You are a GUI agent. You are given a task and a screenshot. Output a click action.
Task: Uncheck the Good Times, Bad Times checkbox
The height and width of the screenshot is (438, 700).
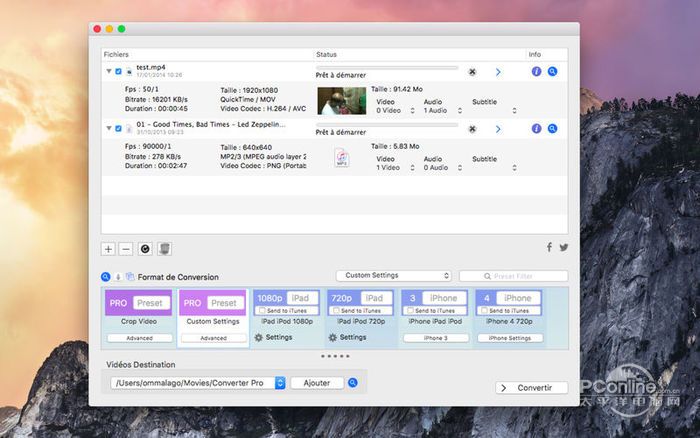pyautogui.click(x=119, y=128)
